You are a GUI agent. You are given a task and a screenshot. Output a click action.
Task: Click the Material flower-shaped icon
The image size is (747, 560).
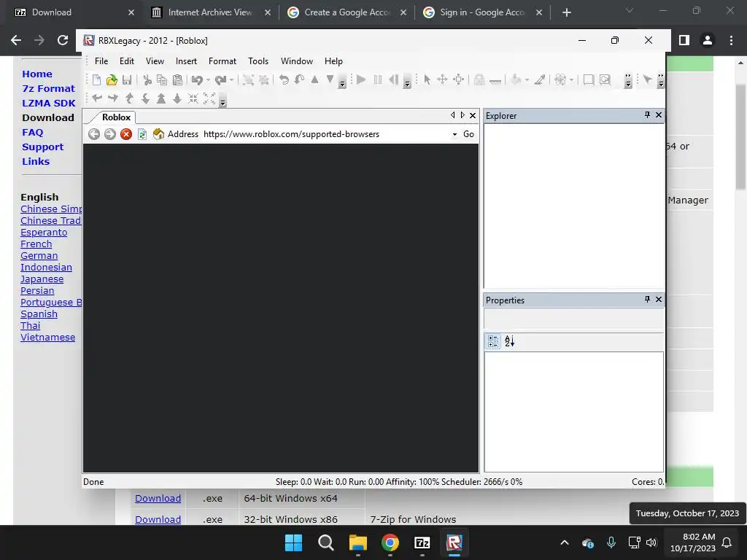[x=560, y=79]
